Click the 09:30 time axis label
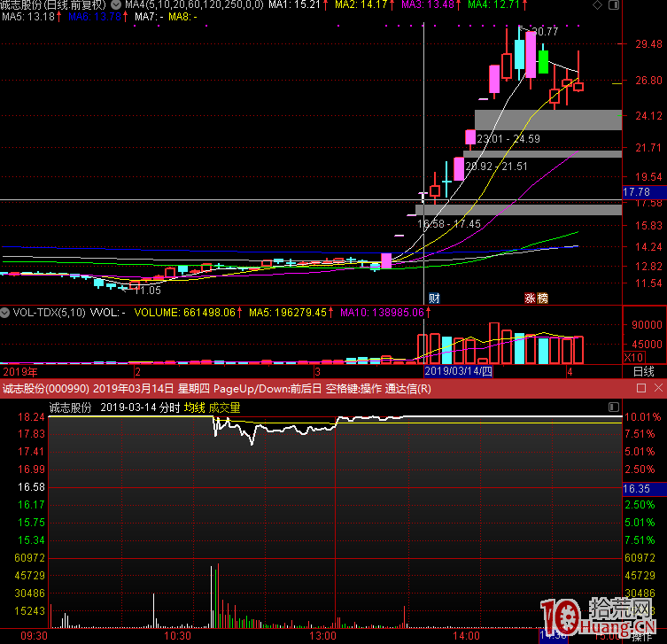This screenshot has height=644, width=667. (34, 636)
